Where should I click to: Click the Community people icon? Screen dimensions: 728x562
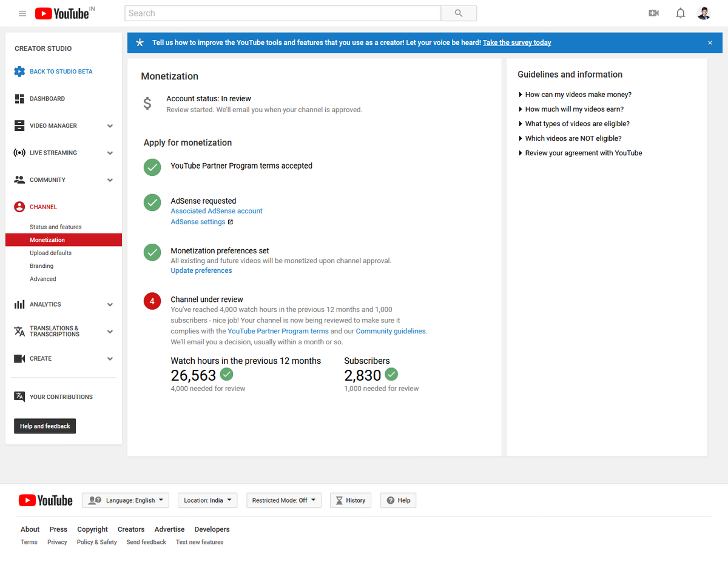tap(19, 180)
